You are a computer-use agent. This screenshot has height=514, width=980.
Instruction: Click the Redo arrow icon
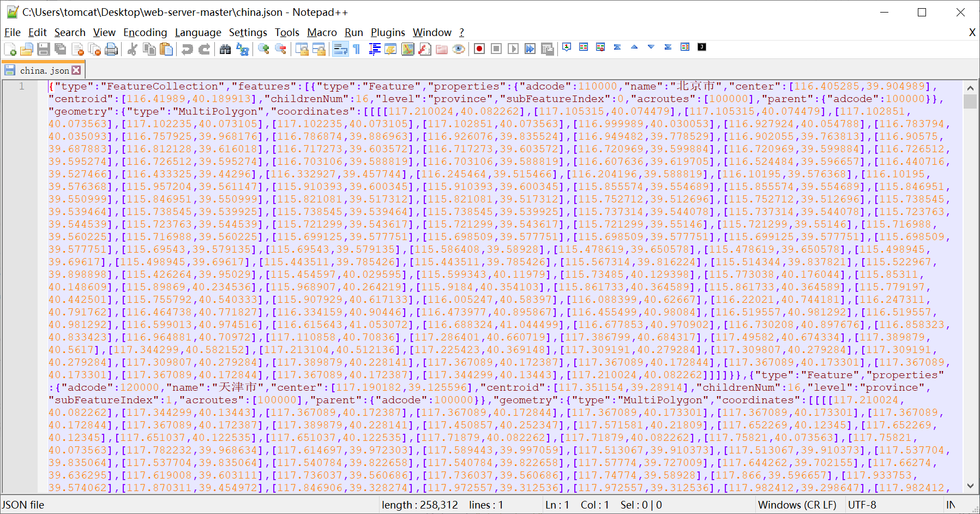[204, 50]
